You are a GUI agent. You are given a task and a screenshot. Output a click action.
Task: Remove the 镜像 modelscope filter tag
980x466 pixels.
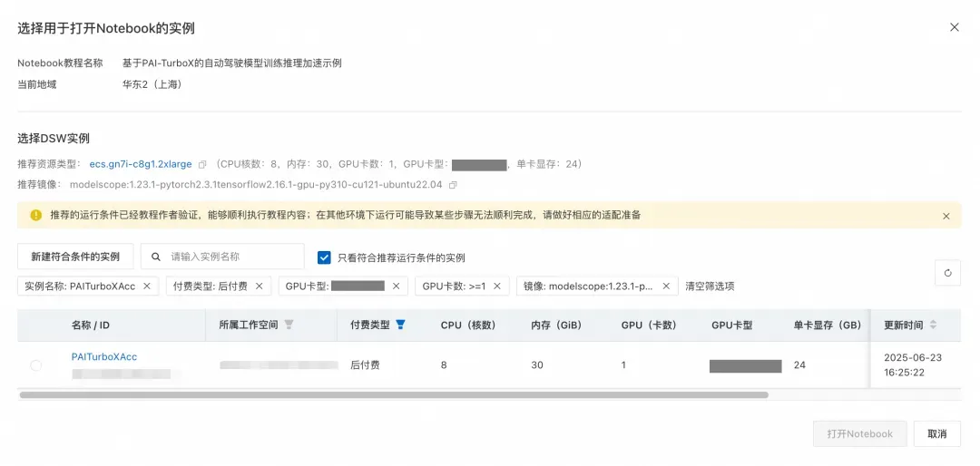(666, 286)
